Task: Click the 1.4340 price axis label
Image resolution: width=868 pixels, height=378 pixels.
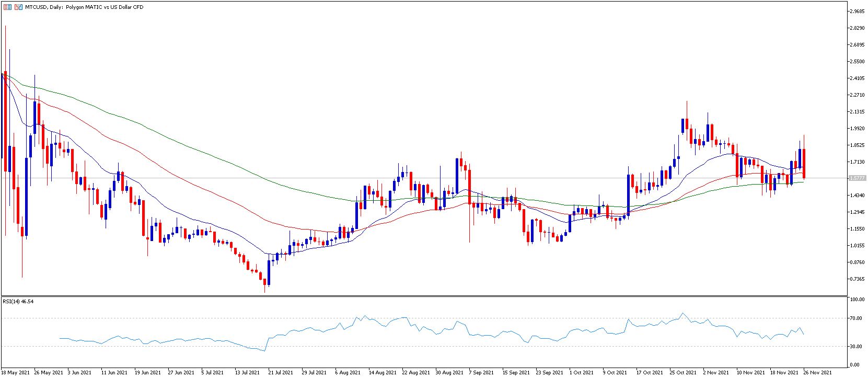Action: tap(857, 196)
